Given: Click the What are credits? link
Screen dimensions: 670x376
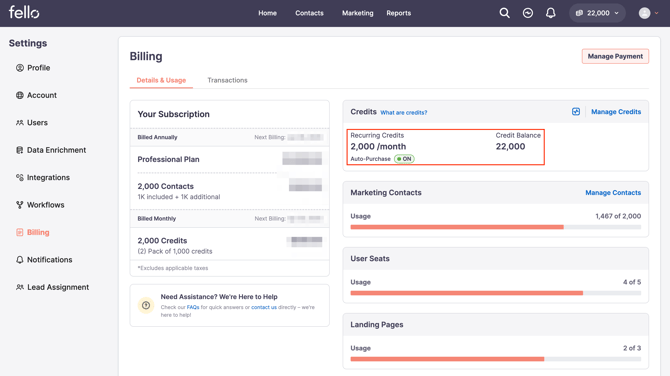Looking at the screenshot, I should coord(404,112).
